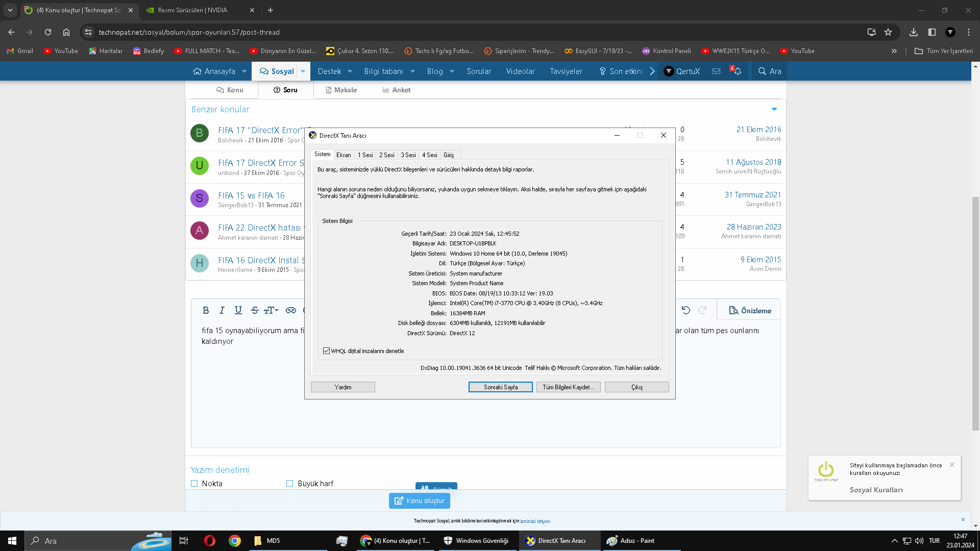Enable the Büyük harf checkbox
Screen dimensions: 980x551
pos(290,484)
